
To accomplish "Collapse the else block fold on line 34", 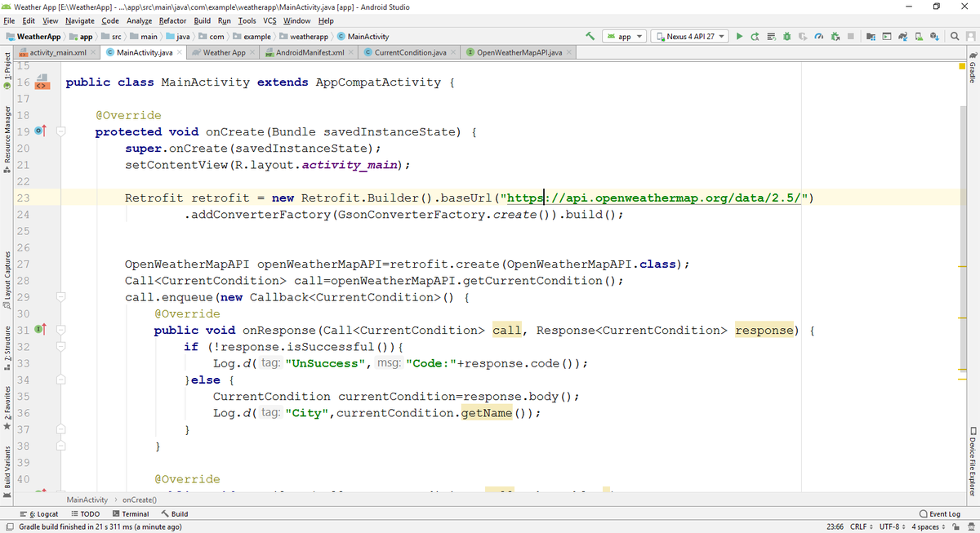I will (x=62, y=380).
